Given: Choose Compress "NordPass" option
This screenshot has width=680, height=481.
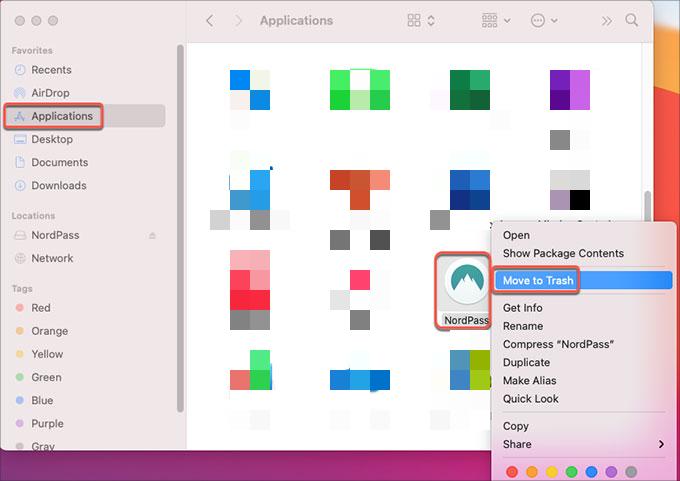Looking at the screenshot, I should (x=558, y=344).
